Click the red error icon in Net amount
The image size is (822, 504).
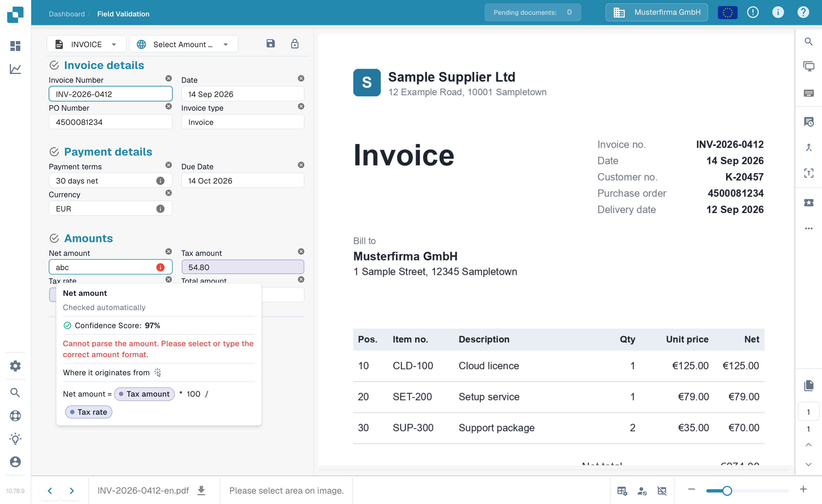tap(161, 267)
